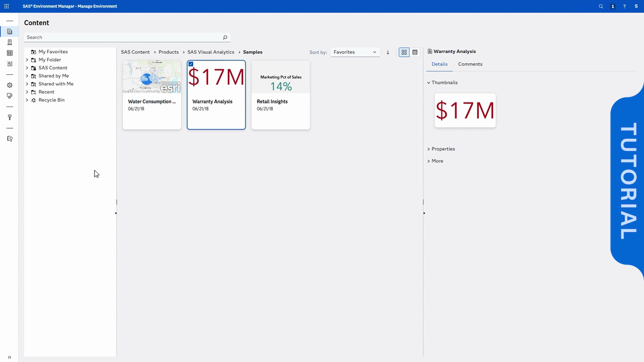The image size is (644, 362).
Task: Go to SAS Visual Analytics in breadcrumb
Action: click(211, 52)
